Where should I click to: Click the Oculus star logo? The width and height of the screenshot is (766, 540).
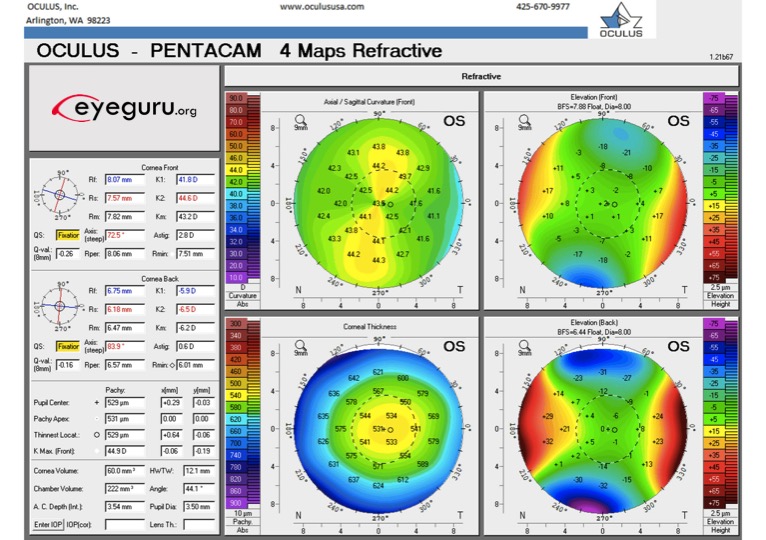pyautogui.click(x=620, y=20)
